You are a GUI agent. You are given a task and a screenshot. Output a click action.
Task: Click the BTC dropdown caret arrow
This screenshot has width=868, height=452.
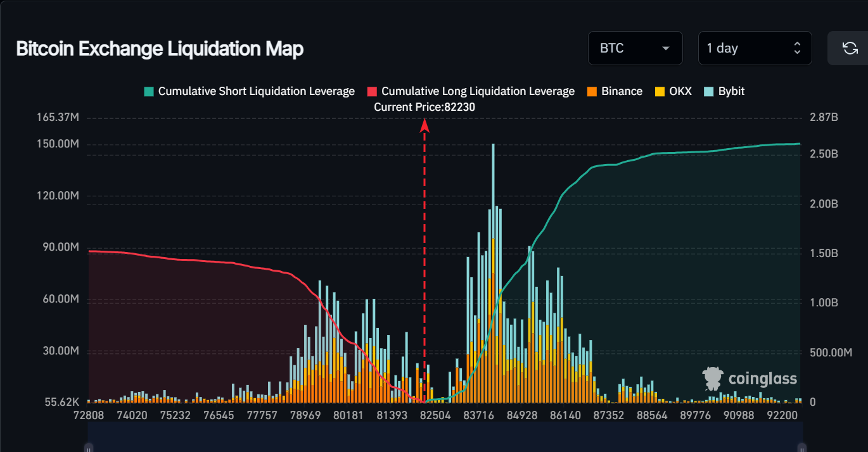pos(665,49)
